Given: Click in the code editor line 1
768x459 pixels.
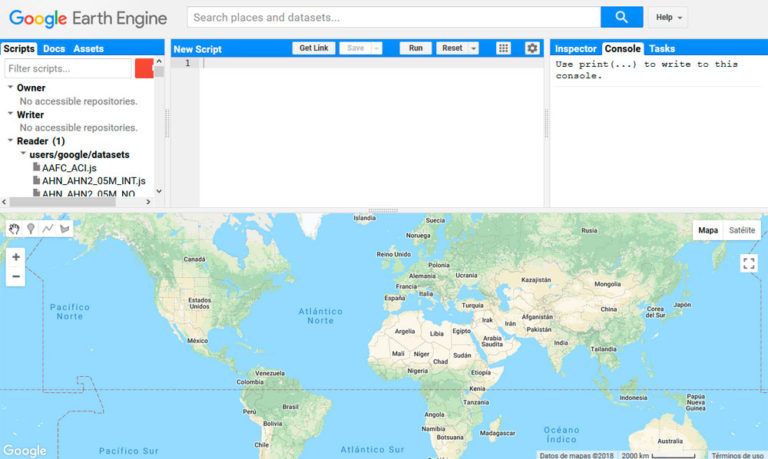Looking at the screenshot, I should pos(372,63).
